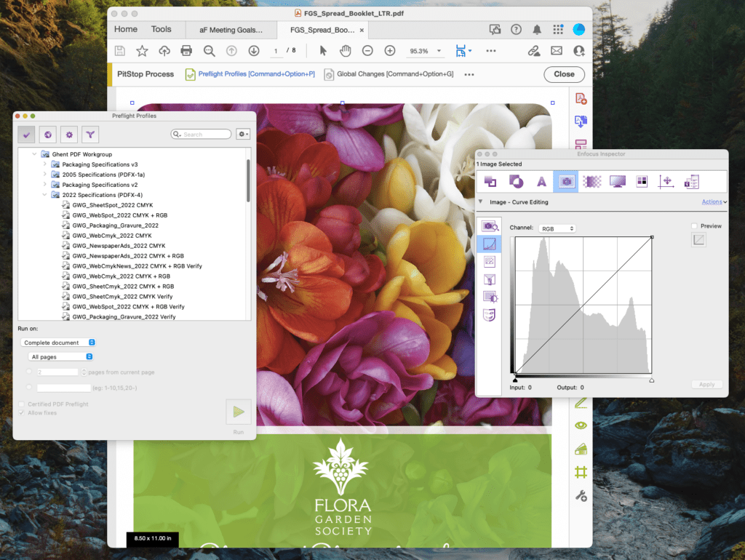Toggle the Certified PDF Preflight checkbox
This screenshot has width=745, height=560.
(21, 404)
